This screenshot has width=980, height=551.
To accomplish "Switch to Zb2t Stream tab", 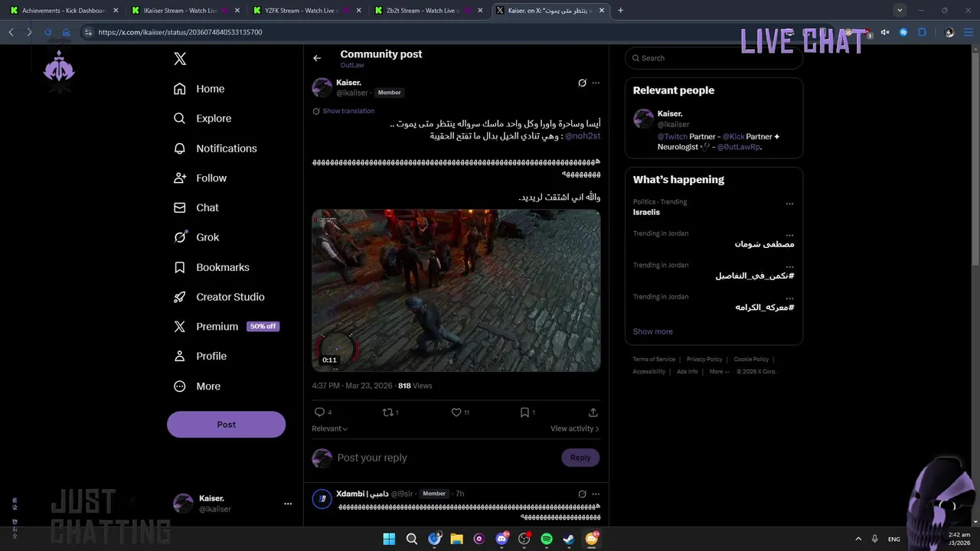I will pyautogui.click(x=427, y=11).
